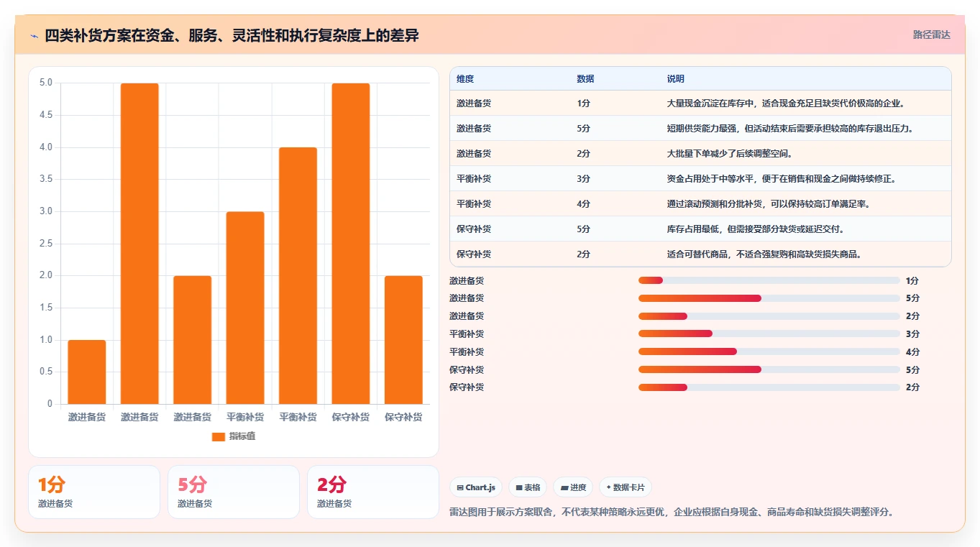
Task: Click the Chart.js tag
Action: pos(476,487)
